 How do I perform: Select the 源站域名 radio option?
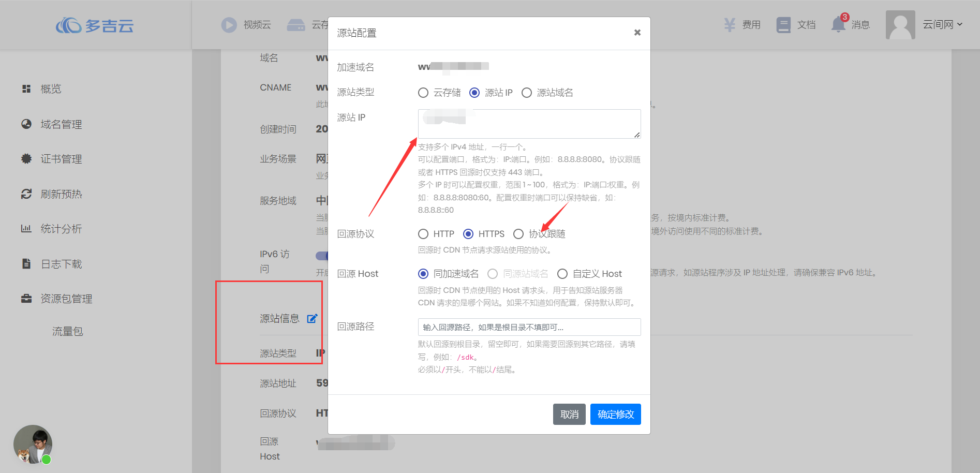coord(527,92)
